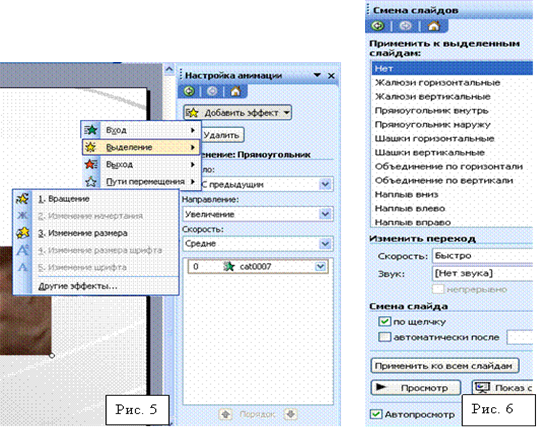Select Наплыв вниз transition
The width and height of the screenshot is (537, 428).
point(452,194)
